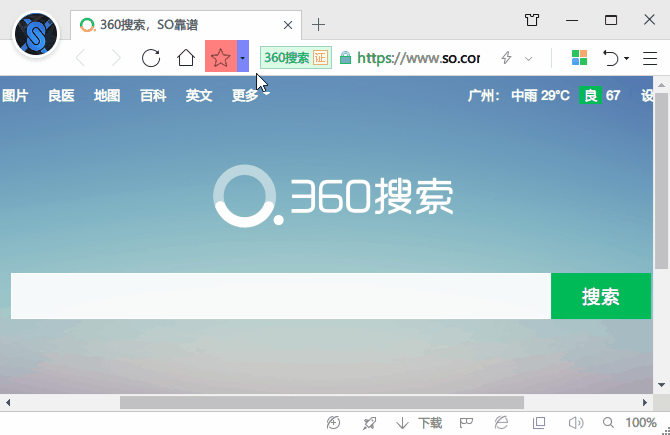Click the horizontal scrollbar left arrow
670x435 pixels.
8,403
